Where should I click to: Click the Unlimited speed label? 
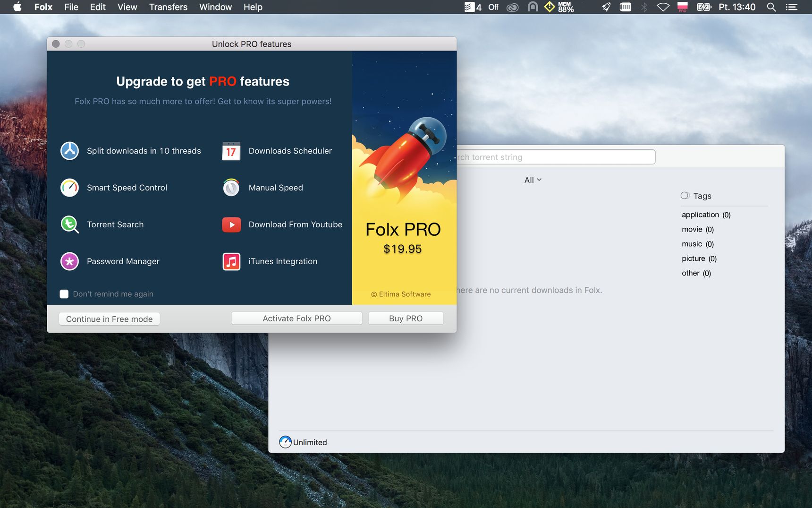click(x=310, y=442)
